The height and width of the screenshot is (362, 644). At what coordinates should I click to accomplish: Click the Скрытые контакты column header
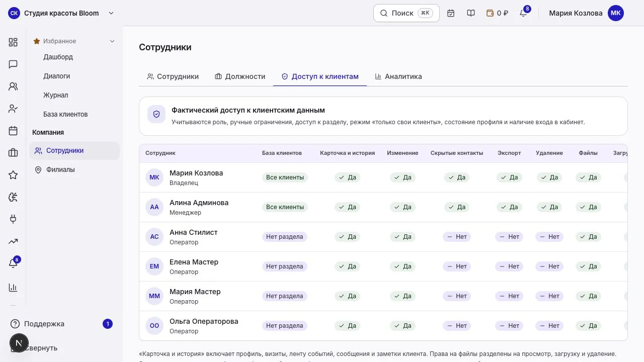457,153
